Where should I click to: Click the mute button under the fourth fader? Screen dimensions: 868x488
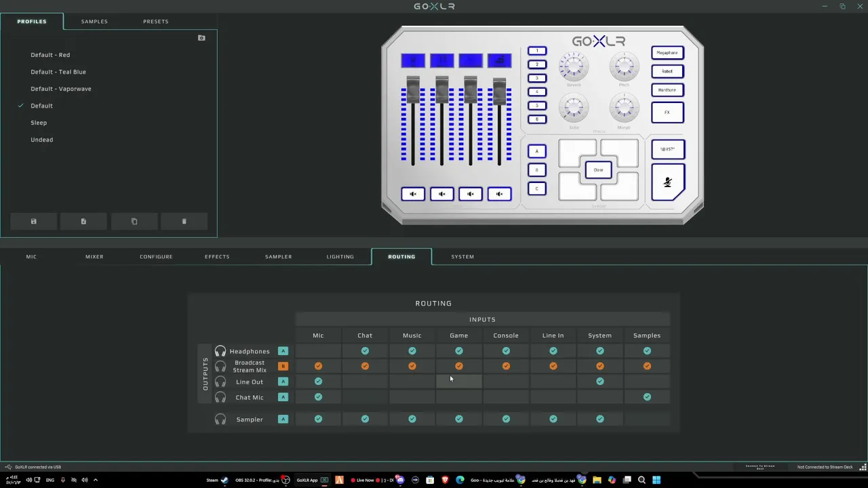[499, 195]
